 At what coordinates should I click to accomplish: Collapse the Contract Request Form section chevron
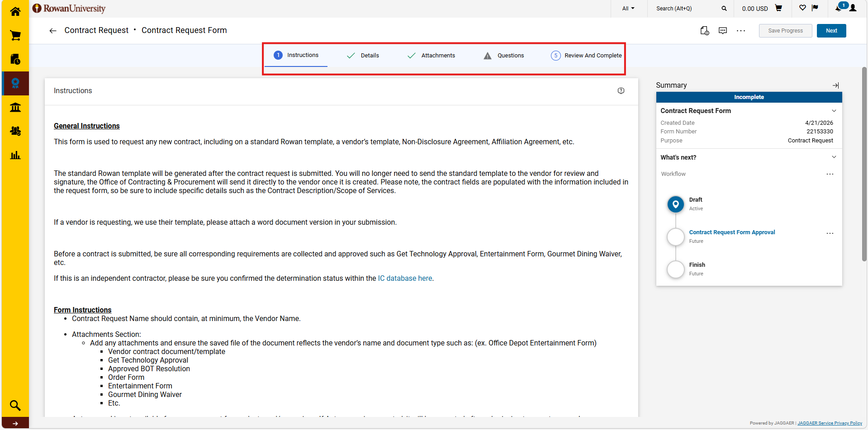coord(834,111)
